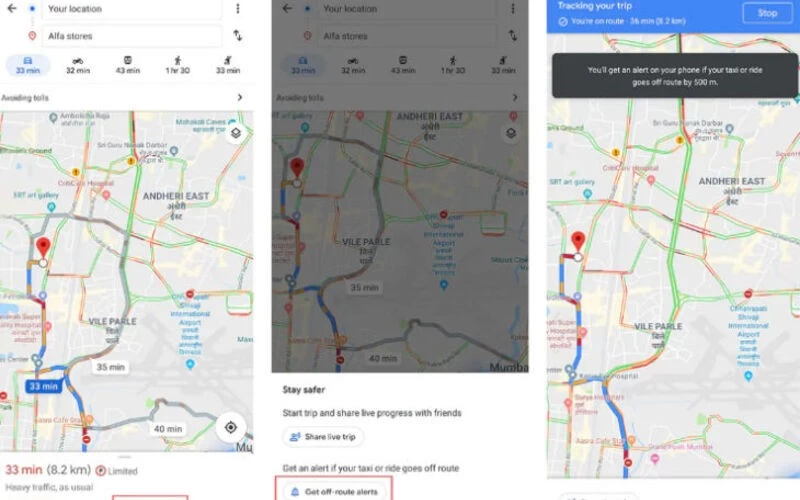Select the 35 min alternate route label
Viewport: 800px width, 500px height.
pyautogui.click(x=111, y=367)
